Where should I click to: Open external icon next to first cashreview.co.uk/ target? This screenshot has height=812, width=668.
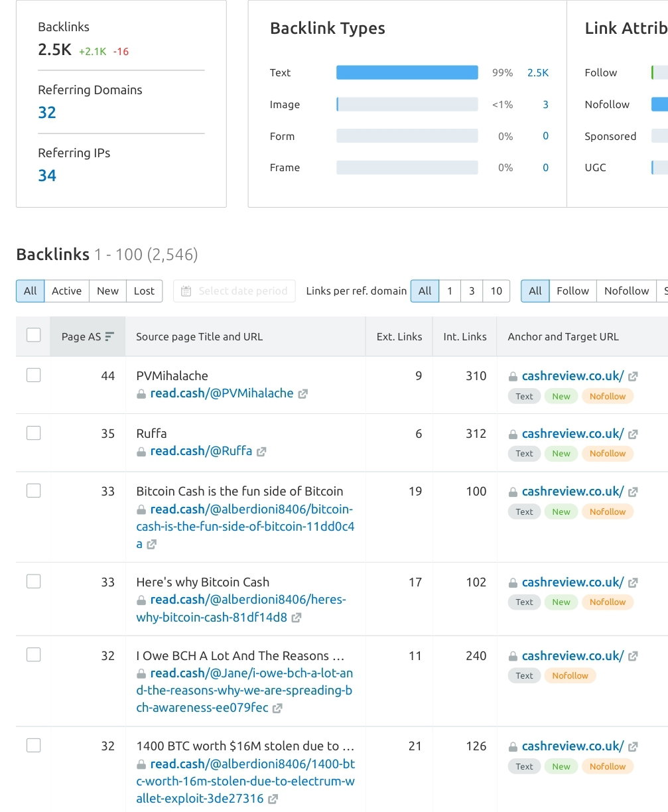click(x=633, y=376)
